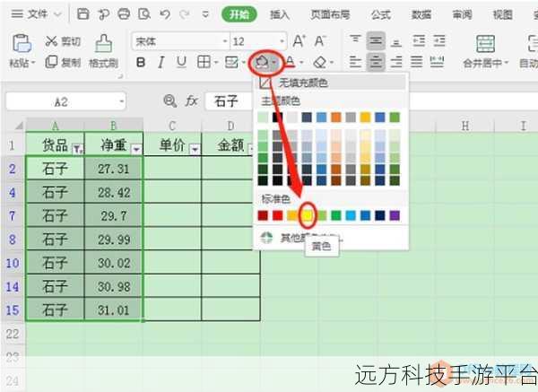Select the Format Painter (格式刷) brush

tap(104, 44)
